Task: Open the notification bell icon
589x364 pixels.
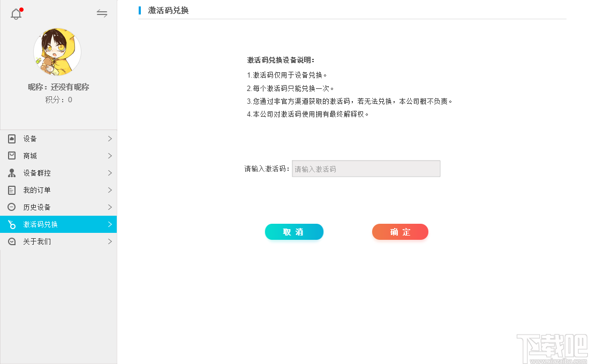Action: [x=16, y=14]
